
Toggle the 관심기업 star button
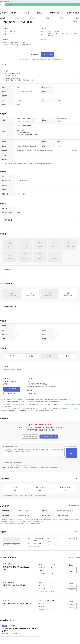(x=7, y=545)
